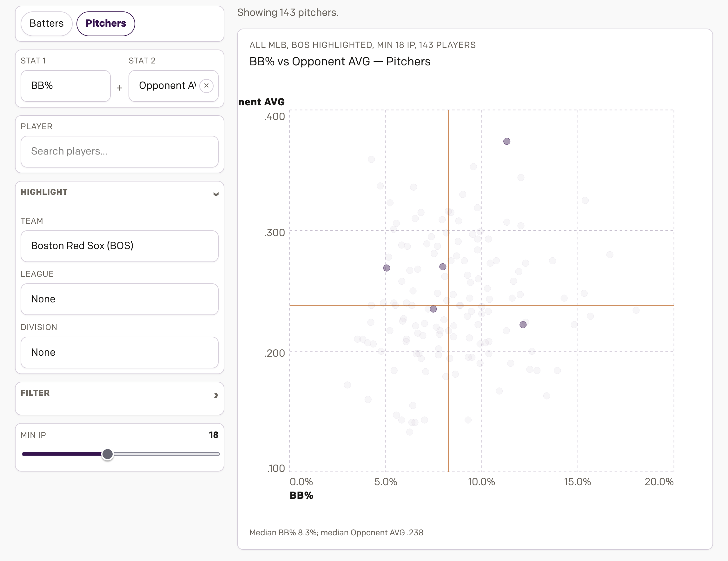Image resolution: width=728 pixels, height=561 pixels.
Task: Open the League dropdown set to None
Action: click(119, 299)
